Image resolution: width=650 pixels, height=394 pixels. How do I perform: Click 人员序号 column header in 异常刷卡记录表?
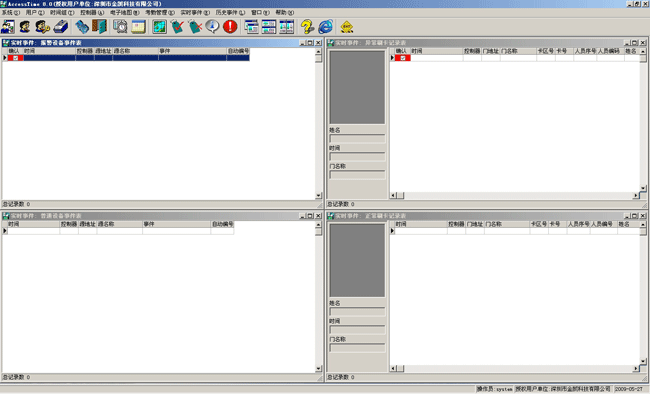[585, 51]
